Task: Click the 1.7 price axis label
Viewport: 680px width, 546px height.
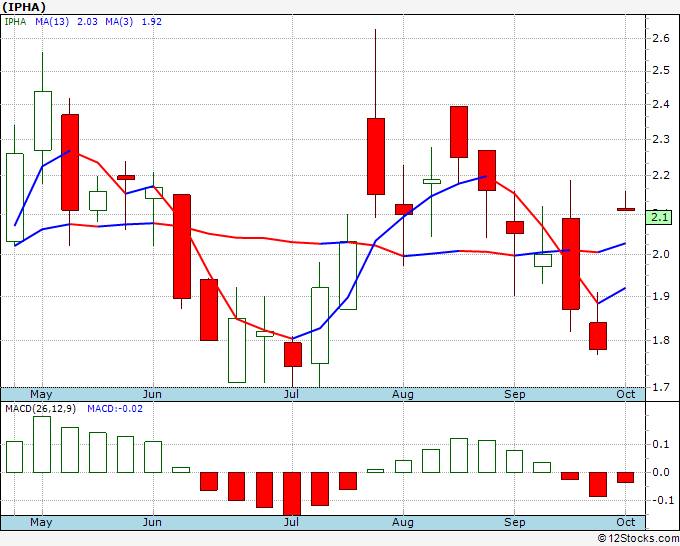Action: pos(661,386)
